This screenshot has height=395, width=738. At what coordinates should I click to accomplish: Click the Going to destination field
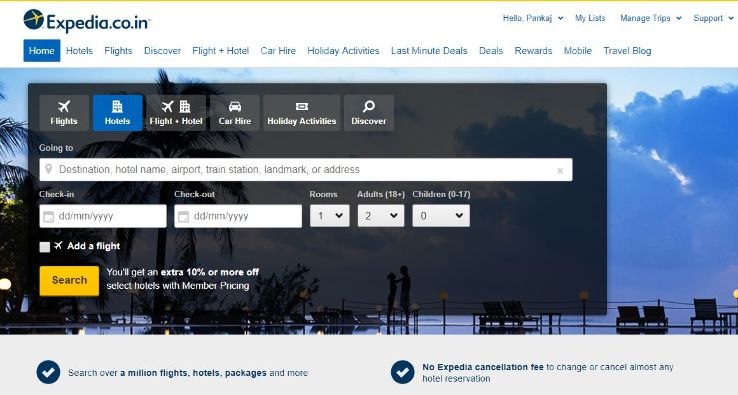306,169
